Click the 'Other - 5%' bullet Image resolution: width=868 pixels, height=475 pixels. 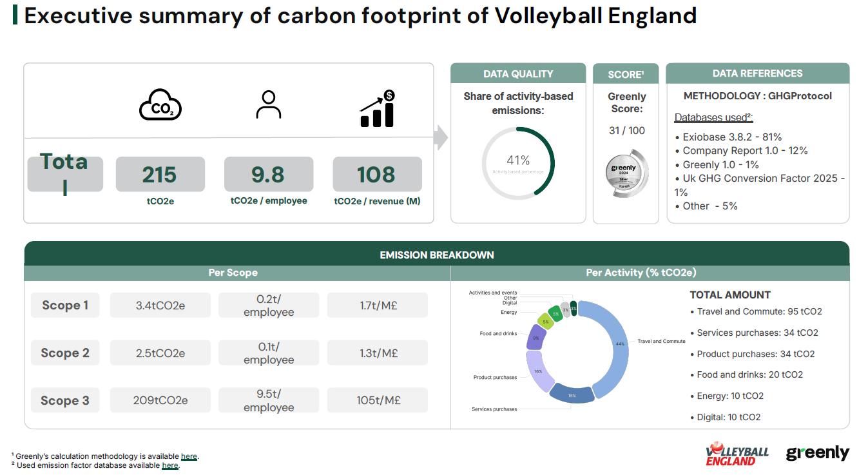[706, 206]
